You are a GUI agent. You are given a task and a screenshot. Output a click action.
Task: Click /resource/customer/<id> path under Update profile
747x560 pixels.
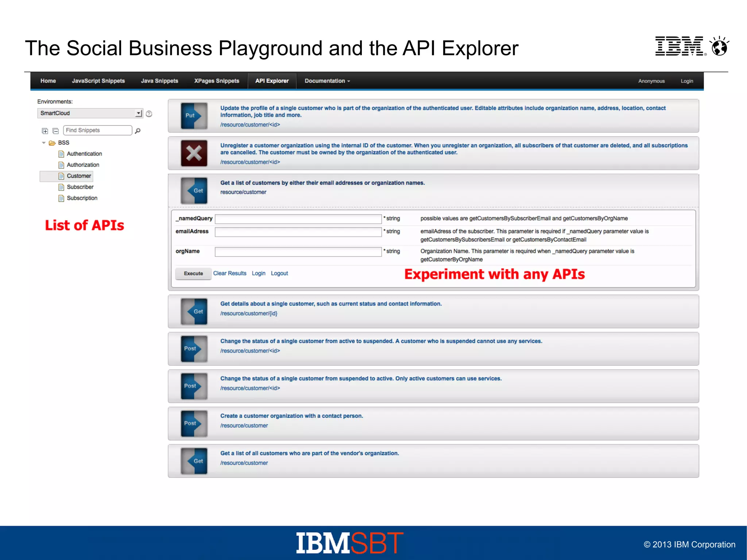coord(250,125)
